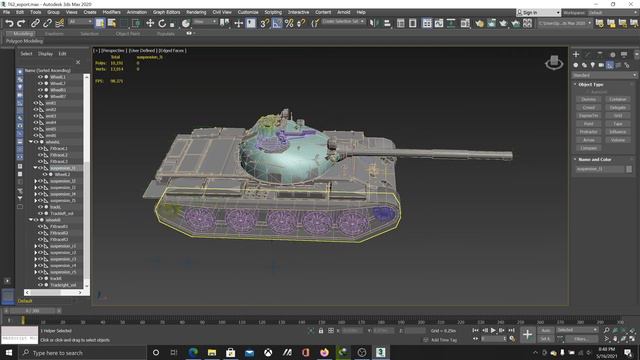Select the Helpers category icon in command panel
Image resolution: width=640 pixels, height=360 pixels.
pos(610,65)
